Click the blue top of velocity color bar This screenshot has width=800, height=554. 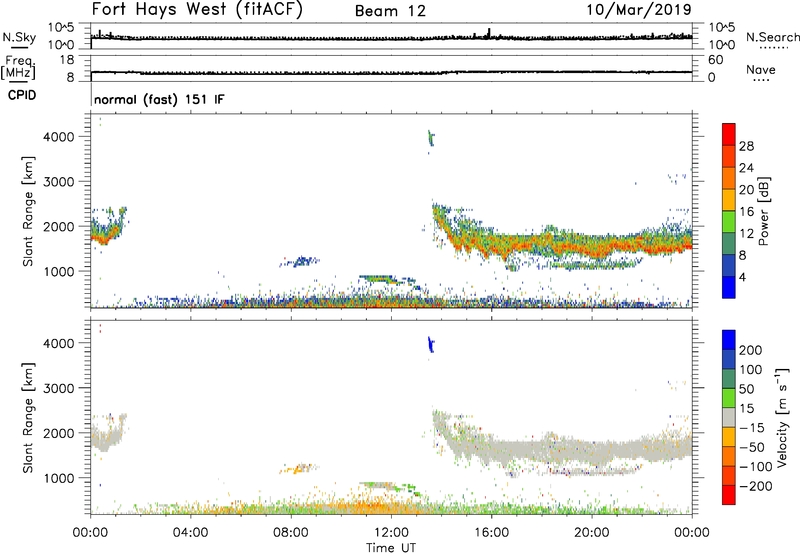tap(729, 340)
